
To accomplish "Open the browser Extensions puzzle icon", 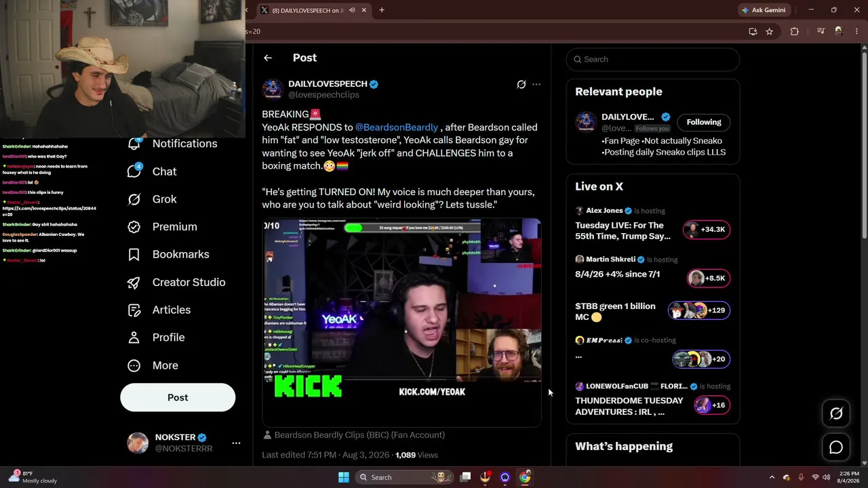I will [x=794, y=31].
